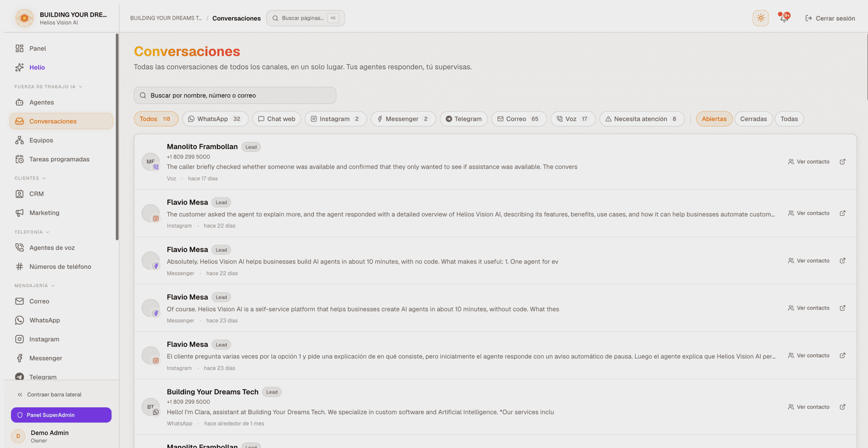868x448 pixels.
Task: Show Todas status conversations
Action: [789, 119]
